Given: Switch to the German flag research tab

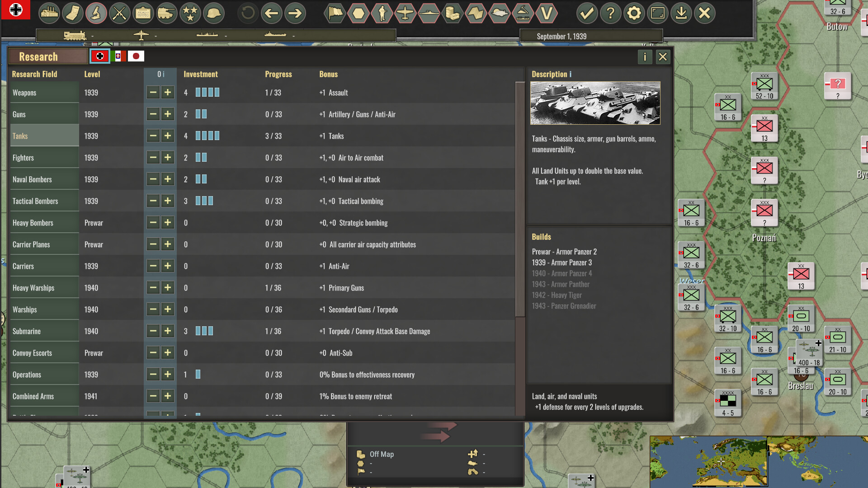Looking at the screenshot, I should point(100,56).
